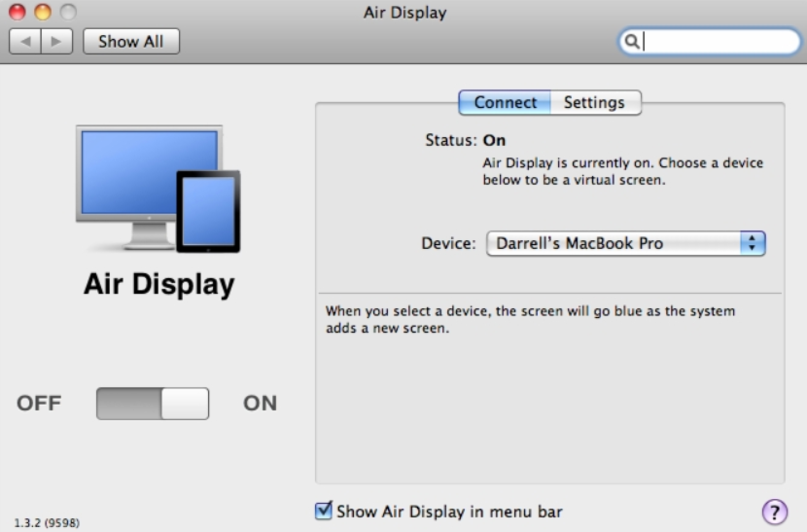The width and height of the screenshot is (807, 532).
Task: Click the bold "On" status value
Action: [x=494, y=140]
